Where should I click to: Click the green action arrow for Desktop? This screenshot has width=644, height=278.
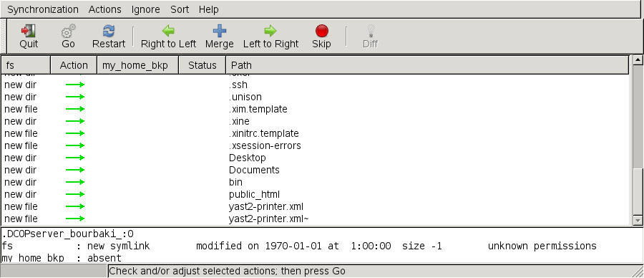(x=75, y=158)
